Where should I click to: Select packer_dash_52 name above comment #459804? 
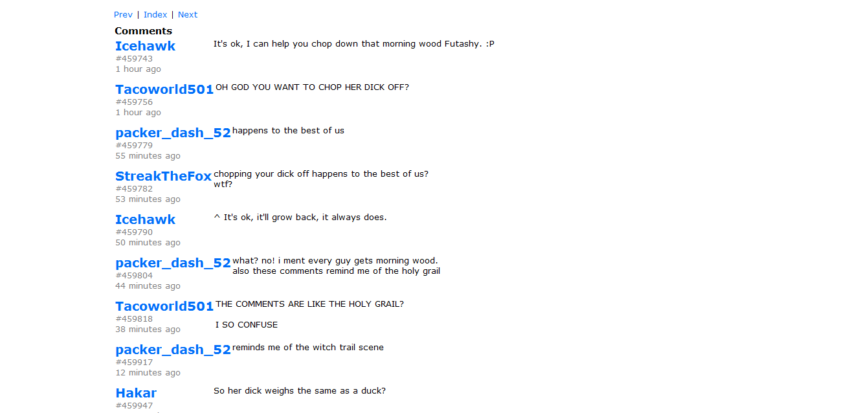pyautogui.click(x=173, y=263)
